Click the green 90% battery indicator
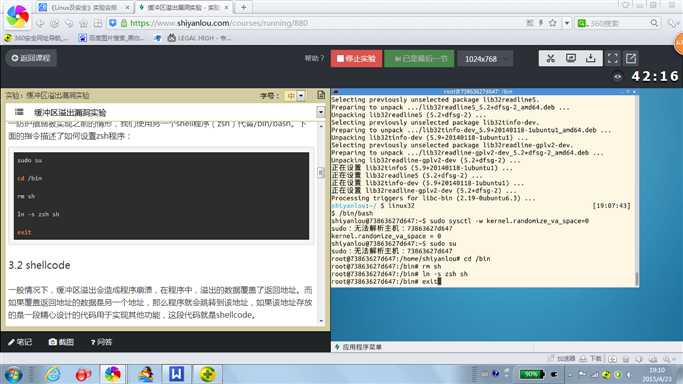This screenshot has width=683, height=384. [x=532, y=374]
